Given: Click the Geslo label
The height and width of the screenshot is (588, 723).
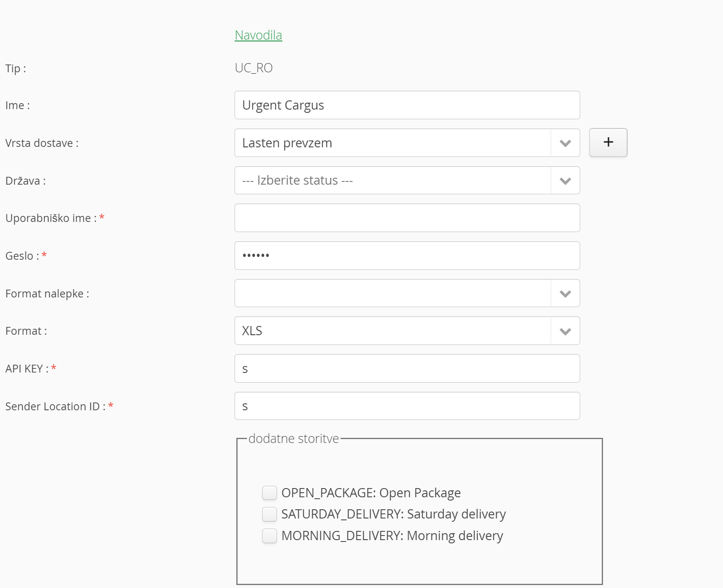Looking at the screenshot, I should tap(22, 256).
